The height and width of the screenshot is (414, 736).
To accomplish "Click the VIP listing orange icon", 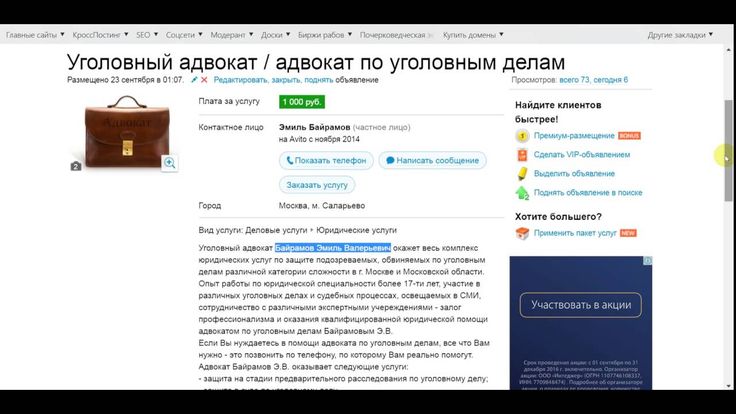I will click(522, 154).
